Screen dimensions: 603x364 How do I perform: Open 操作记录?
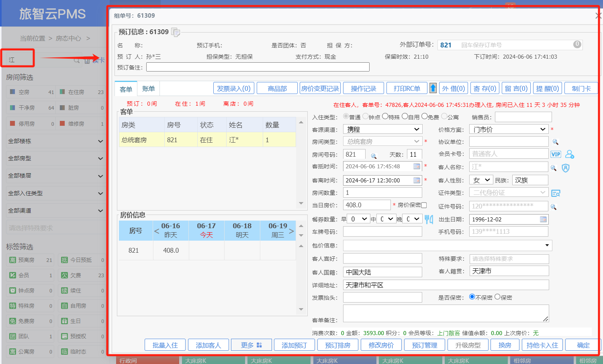tap(364, 88)
